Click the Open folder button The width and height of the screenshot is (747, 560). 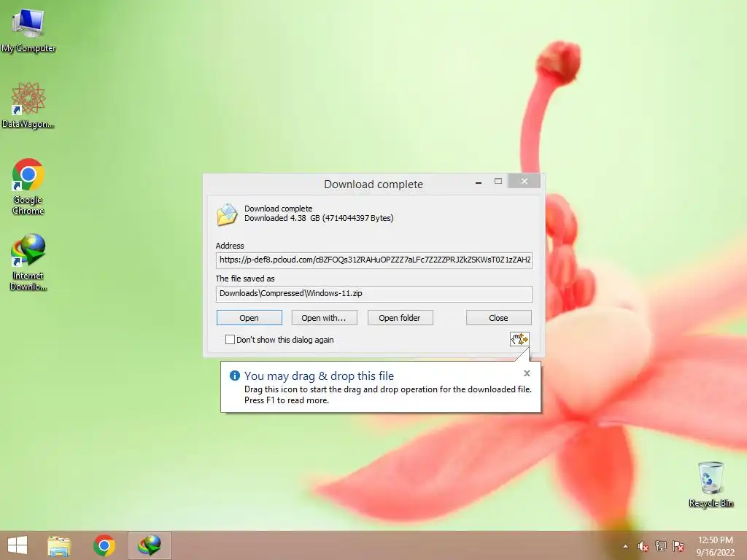coord(400,318)
